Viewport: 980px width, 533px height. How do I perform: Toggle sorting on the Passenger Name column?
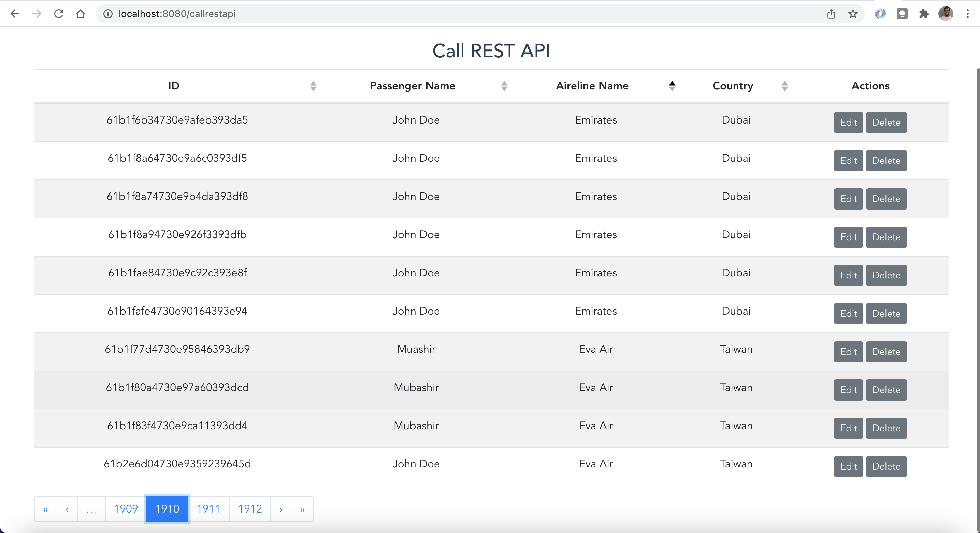coord(504,86)
